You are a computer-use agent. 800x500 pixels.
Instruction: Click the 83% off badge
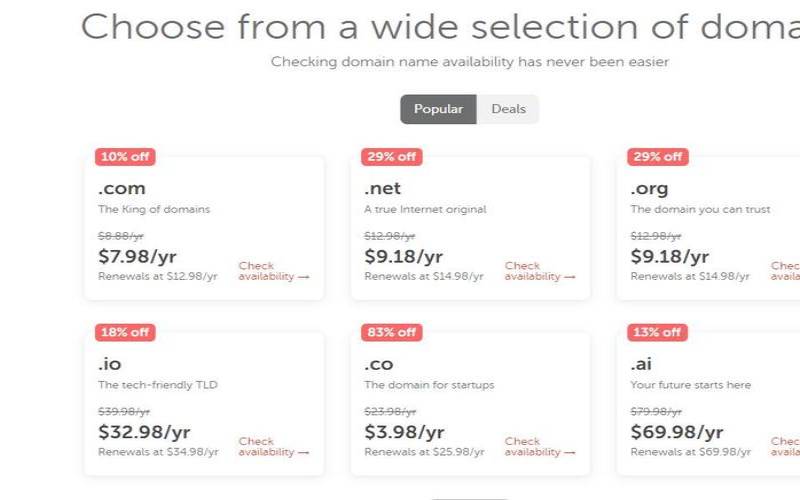coord(391,332)
